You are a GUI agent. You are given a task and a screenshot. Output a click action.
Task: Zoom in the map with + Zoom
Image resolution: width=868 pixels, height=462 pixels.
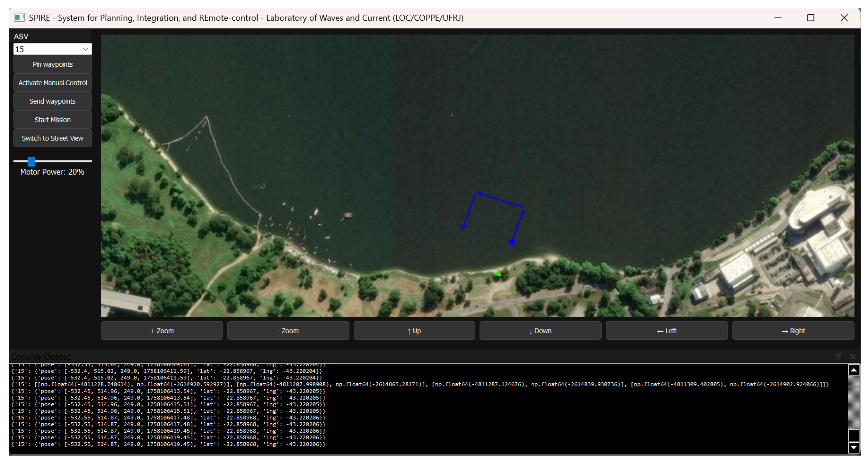(162, 331)
